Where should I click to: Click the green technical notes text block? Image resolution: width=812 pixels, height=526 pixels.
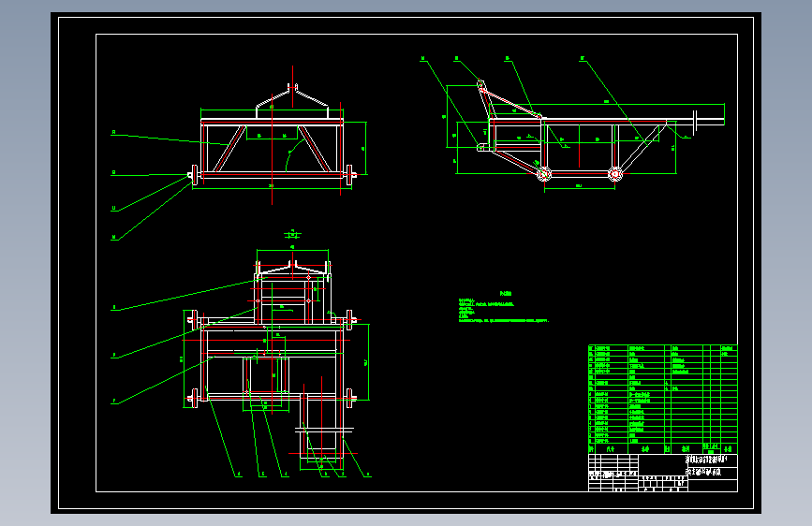(x=503, y=308)
